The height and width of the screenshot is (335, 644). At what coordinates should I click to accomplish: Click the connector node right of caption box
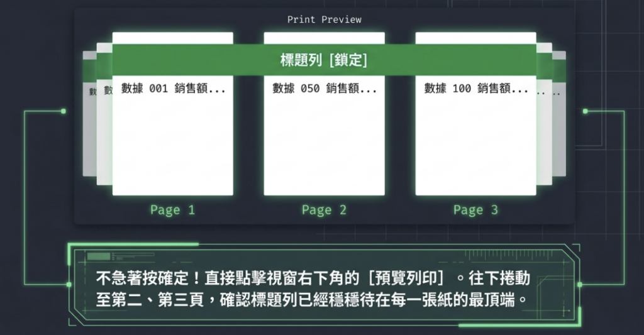click(x=579, y=284)
